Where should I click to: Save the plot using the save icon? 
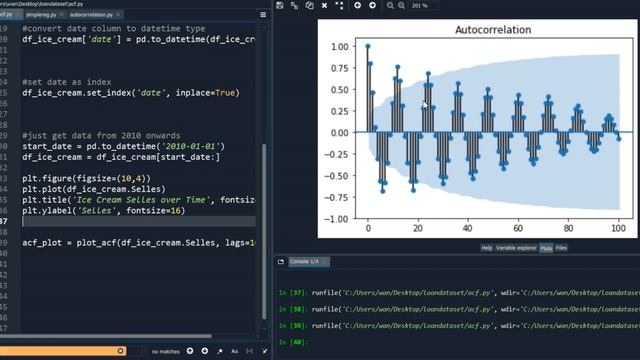pyautogui.click(x=280, y=5)
